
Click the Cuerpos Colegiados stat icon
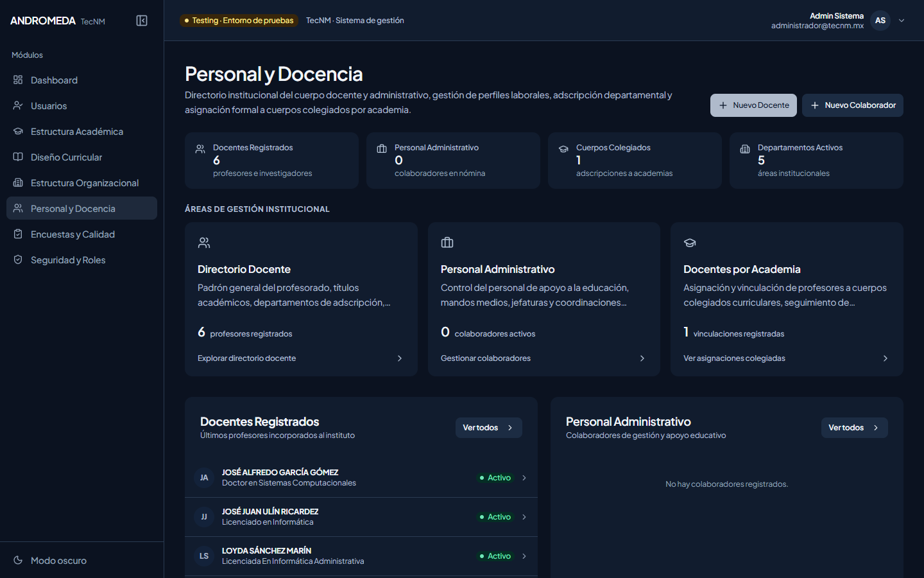click(x=563, y=149)
